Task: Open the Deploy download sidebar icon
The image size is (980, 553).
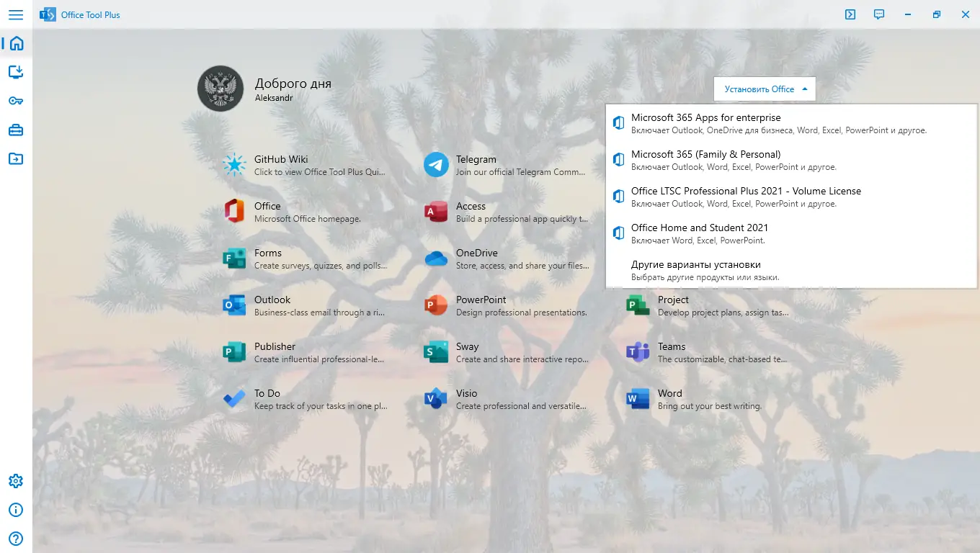Action: [x=16, y=72]
